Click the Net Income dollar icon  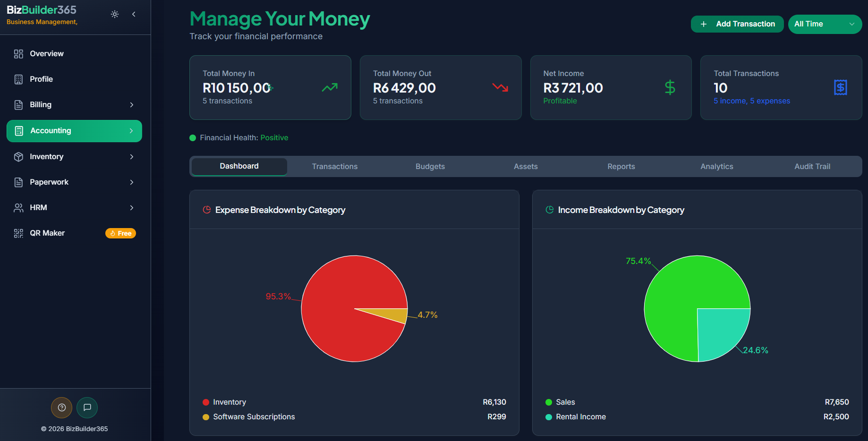coord(670,87)
